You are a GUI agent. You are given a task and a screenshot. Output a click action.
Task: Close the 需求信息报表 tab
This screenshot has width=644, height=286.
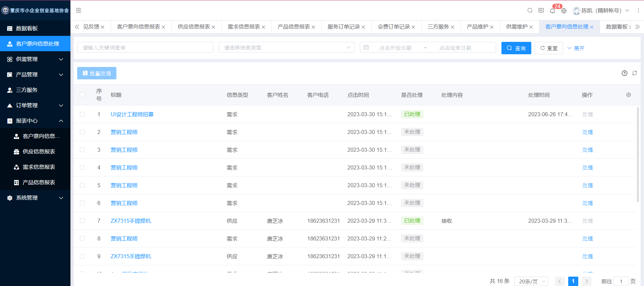click(263, 27)
